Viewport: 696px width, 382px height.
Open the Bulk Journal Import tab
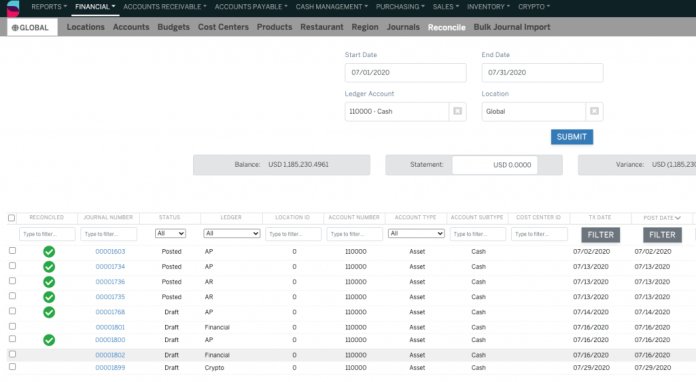pyautogui.click(x=512, y=27)
